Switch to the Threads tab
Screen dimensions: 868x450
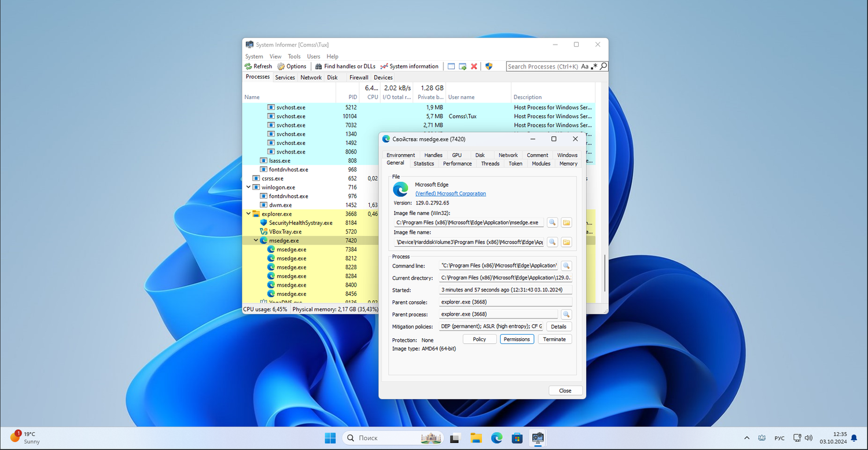(x=490, y=164)
